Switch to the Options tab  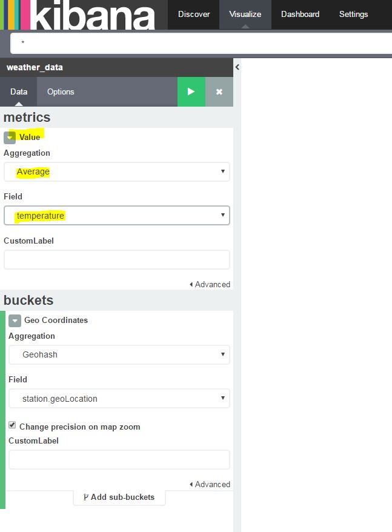pyautogui.click(x=61, y=91)
